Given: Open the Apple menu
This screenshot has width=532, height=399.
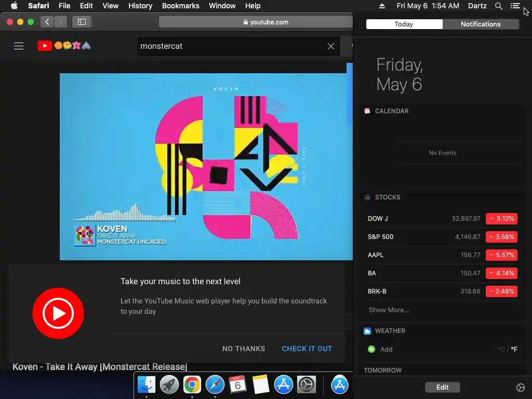Looking at the screenshot, I should point(14,6).
